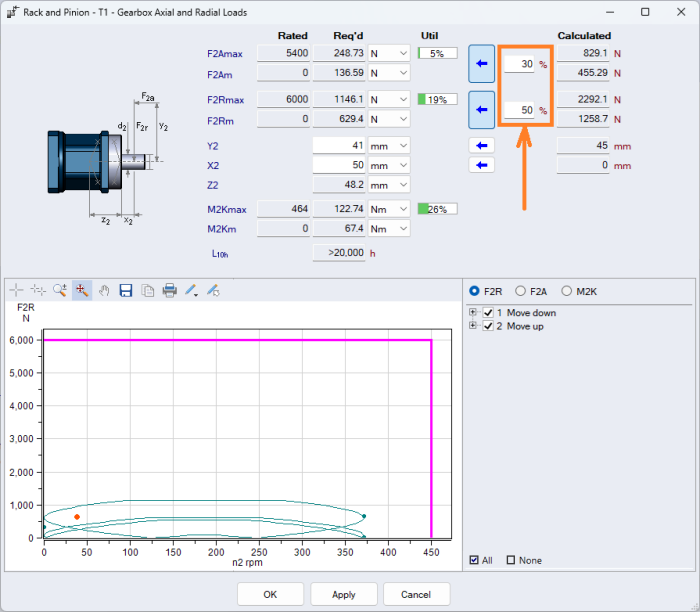Open the pen style tool
This screenshot has height=612, width=700.
pos(191,290)
